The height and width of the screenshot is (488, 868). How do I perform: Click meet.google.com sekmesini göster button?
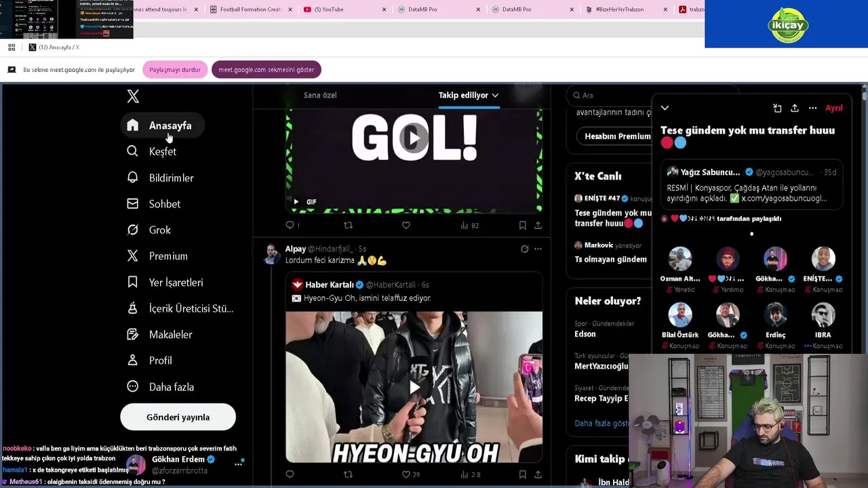coord(266,70)
